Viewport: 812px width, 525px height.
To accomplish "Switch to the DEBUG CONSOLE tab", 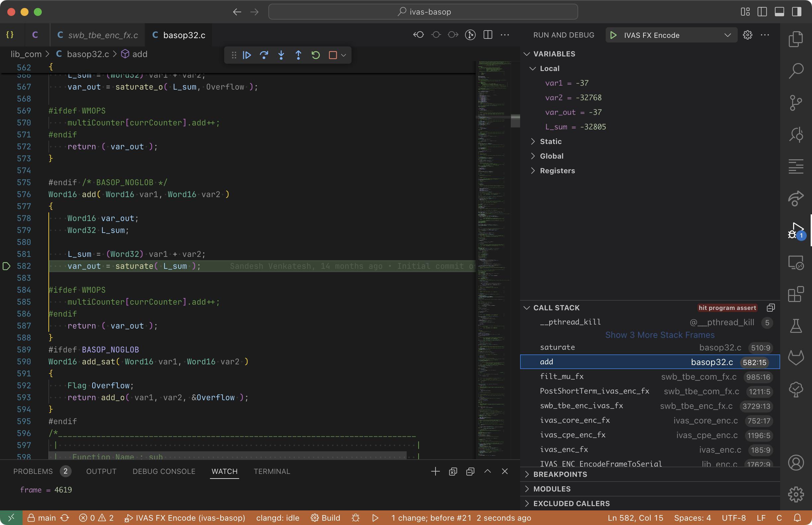I will (x=164, y=471).
